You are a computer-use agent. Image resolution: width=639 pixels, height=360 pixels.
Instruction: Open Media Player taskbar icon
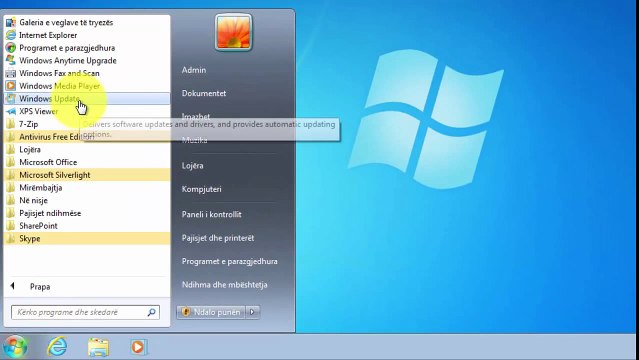(x=138, y=347)
